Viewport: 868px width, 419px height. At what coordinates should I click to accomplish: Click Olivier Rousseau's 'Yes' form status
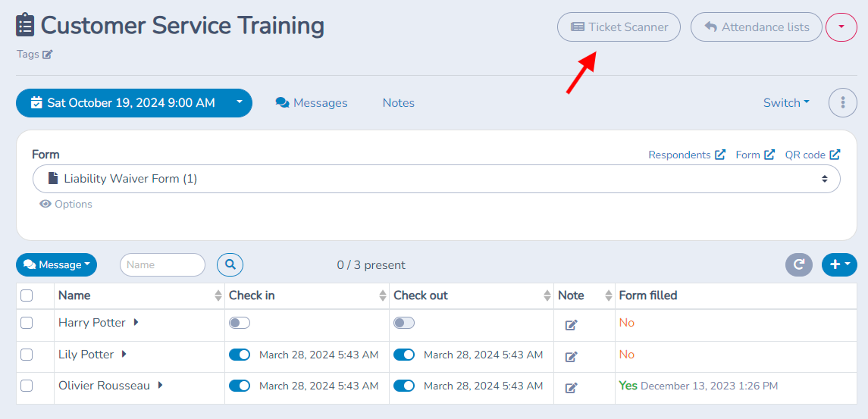coord(628,386)
